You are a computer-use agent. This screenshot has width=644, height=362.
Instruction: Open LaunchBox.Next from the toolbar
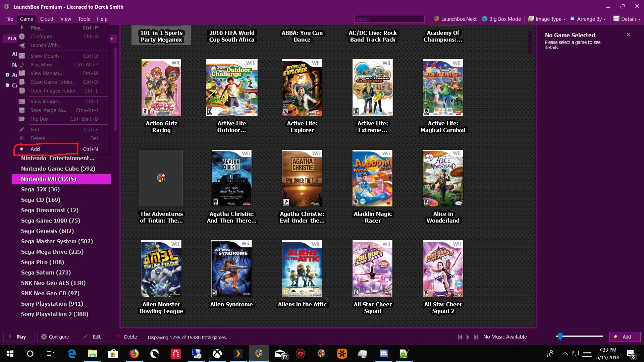(x=455, y=19)
